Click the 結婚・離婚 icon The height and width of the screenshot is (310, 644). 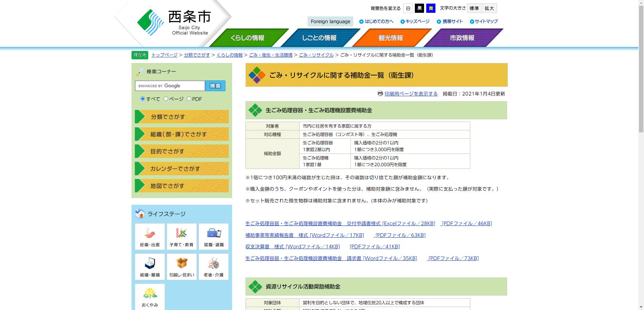tap(150, 266)
